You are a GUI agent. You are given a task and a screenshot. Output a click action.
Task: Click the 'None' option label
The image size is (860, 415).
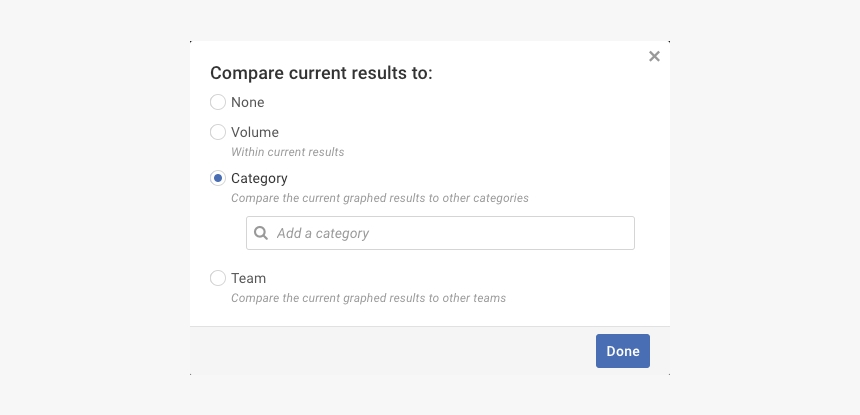coord(247,102)
